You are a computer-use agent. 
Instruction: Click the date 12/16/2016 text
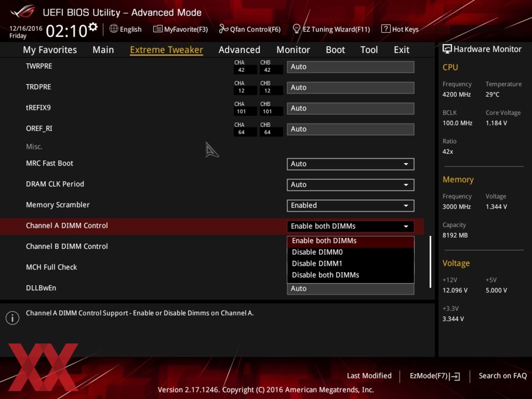tap(26, 28)
